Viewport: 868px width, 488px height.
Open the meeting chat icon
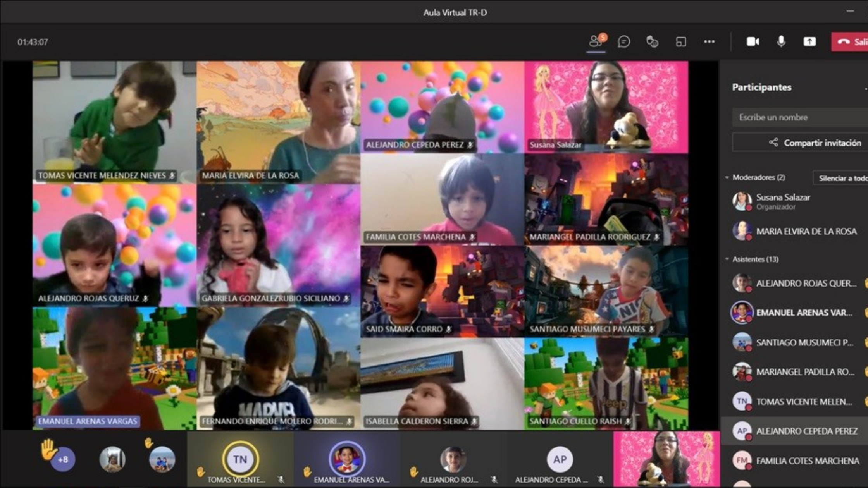click(624, 42)
